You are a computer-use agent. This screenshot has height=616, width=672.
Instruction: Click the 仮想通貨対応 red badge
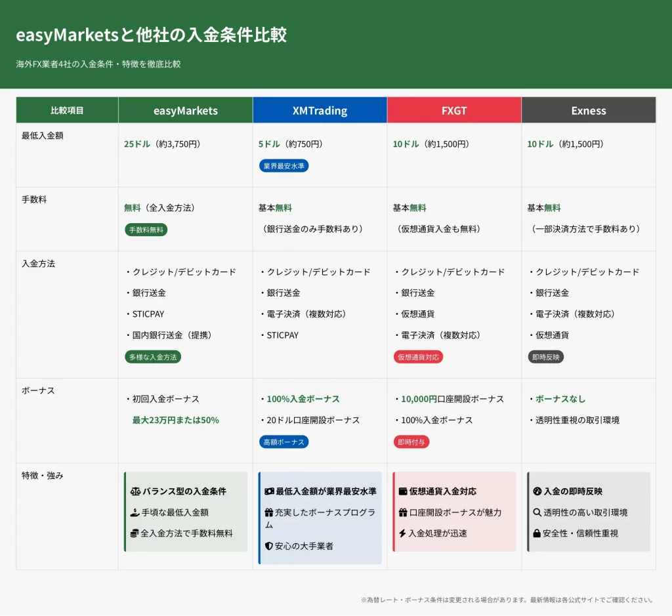point(419,357)
